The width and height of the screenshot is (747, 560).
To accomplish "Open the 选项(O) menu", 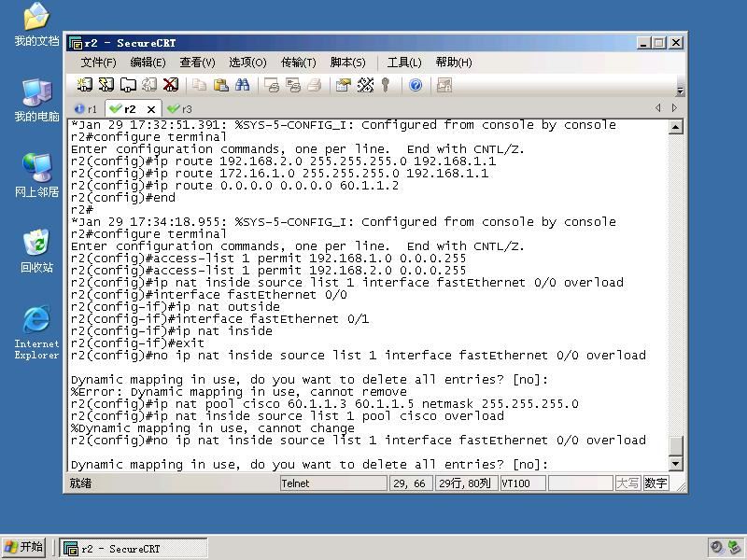I will (x=247, y=63).
